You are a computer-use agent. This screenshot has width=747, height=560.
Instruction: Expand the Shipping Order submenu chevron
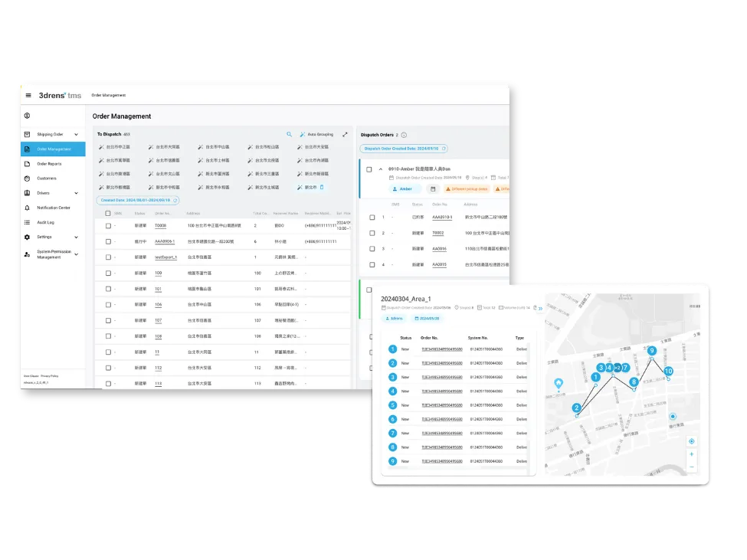point(76,135)
